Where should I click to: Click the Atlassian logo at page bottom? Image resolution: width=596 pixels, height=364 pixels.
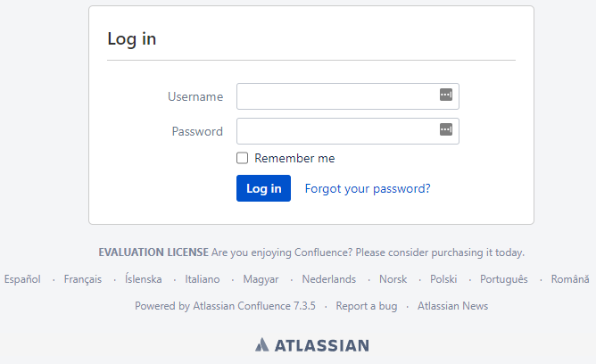click(x=311, y=345)
